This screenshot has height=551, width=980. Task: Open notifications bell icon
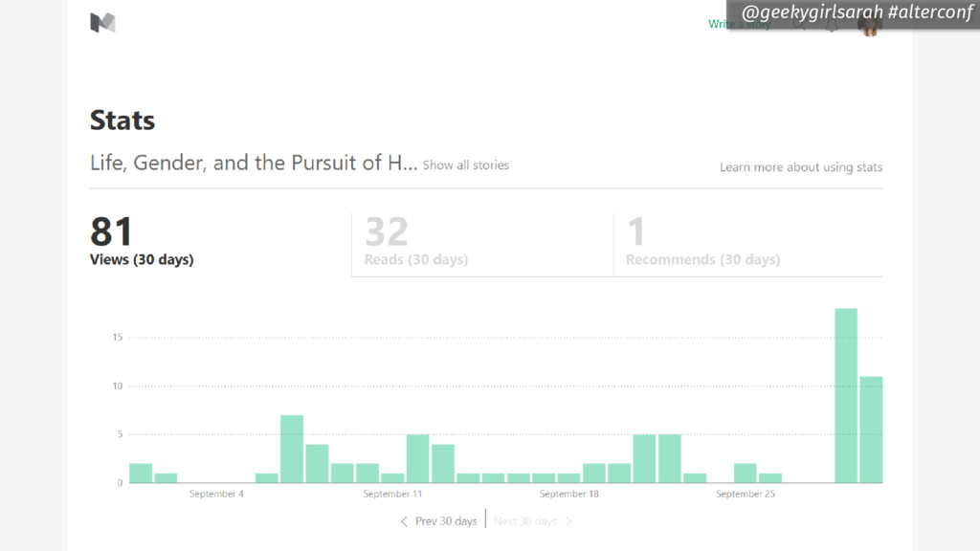(x=832, y=25)
